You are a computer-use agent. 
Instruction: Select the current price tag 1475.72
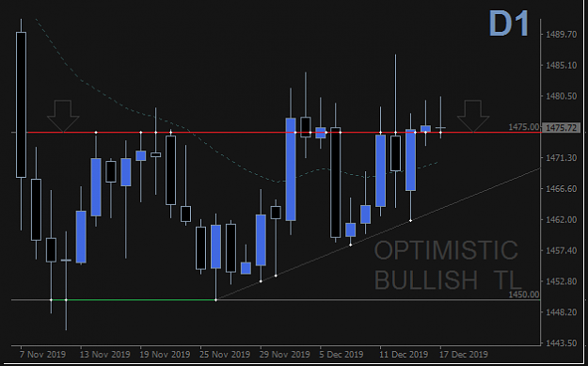coord(562,128)
